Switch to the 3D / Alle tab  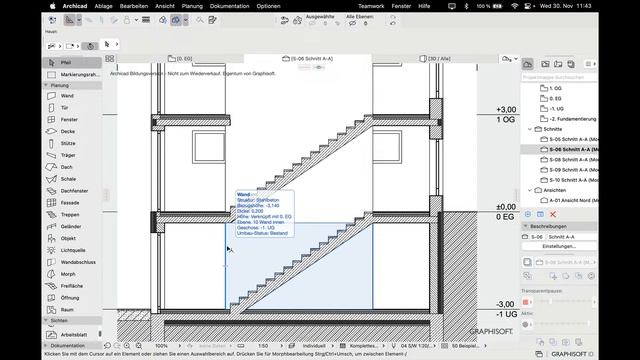tap(436, 59)
